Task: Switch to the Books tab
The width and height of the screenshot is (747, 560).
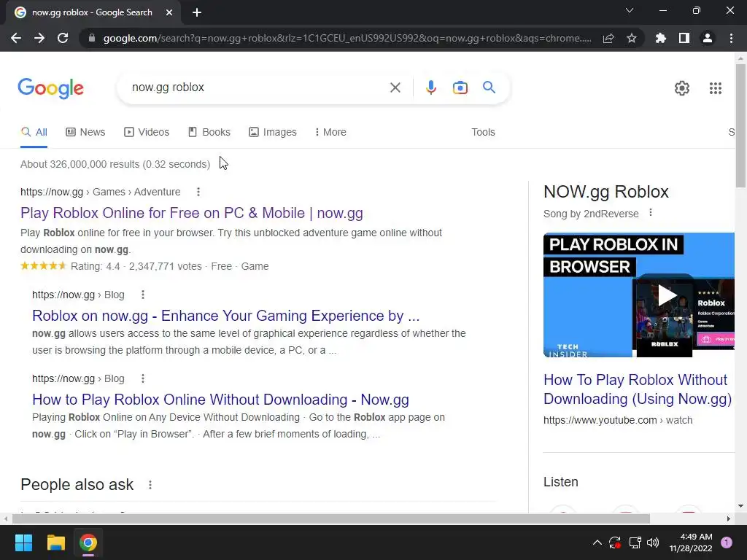Action: click(x=209, y=132)
